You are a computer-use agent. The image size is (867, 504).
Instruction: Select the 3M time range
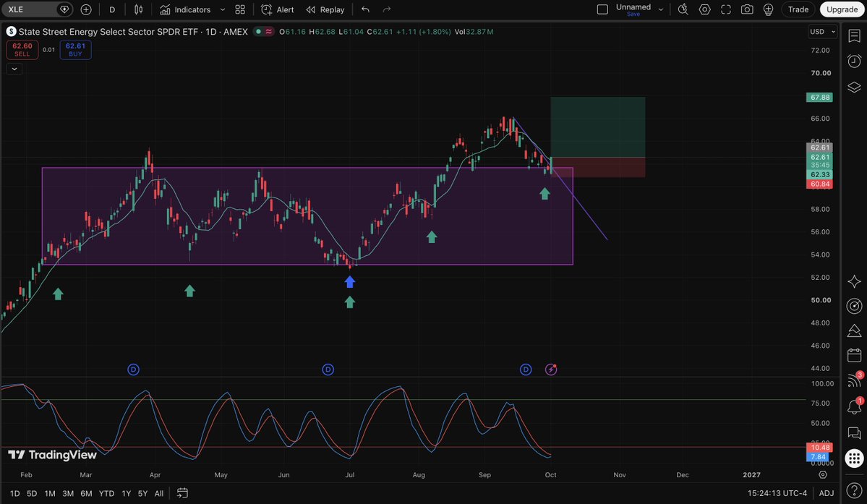pyautogui.click(x=68, y=493)
